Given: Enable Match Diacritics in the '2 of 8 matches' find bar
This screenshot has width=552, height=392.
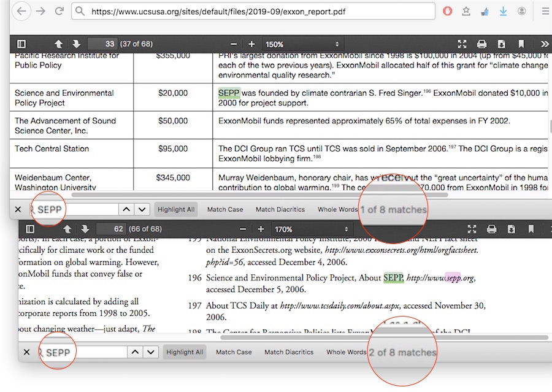Looking at the screenshot, I should pos(288,352).
